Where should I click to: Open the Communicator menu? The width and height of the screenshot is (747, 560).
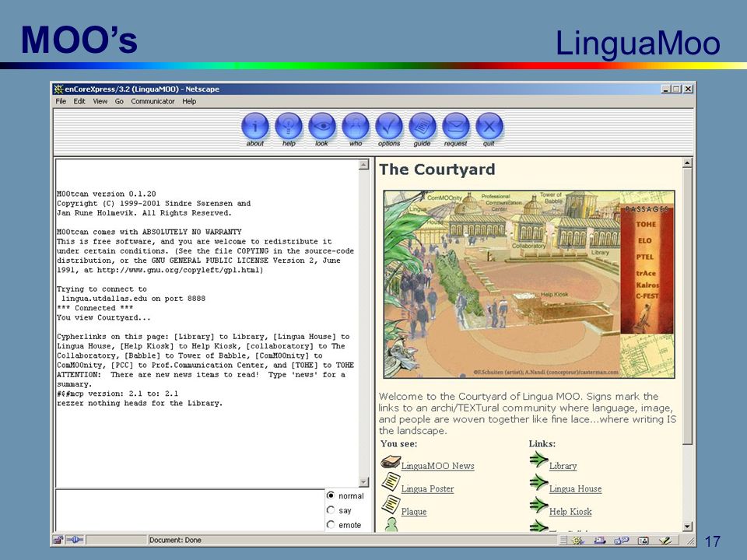click(x=153, y=101)
